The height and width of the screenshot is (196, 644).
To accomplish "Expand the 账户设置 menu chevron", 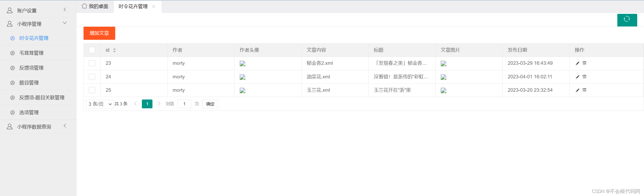I will tap(65, 10).
